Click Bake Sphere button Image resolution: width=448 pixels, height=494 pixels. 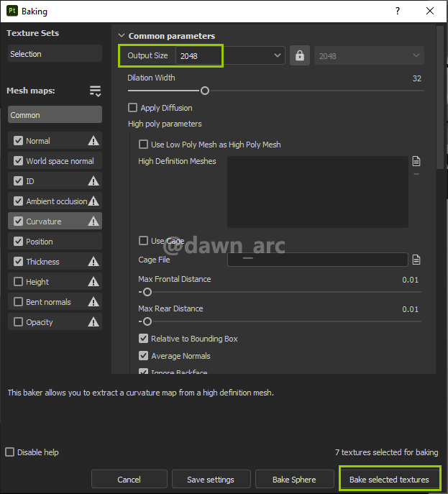click(x=294, y=479)
